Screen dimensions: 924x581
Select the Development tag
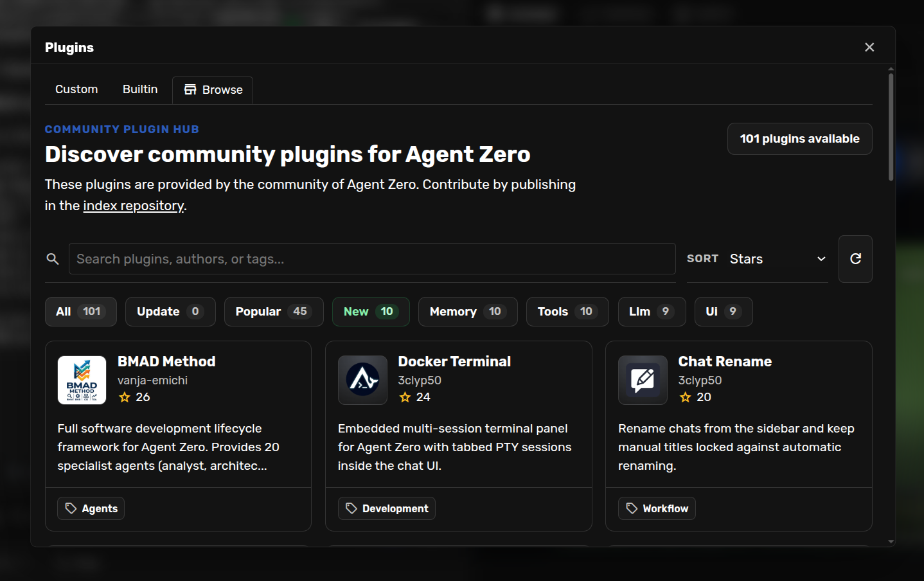tap(386, 508)
